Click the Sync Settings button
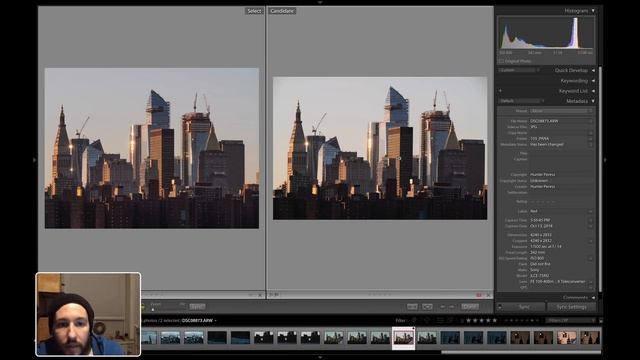This screenshot has width=640, height=360. pos(571,307)
